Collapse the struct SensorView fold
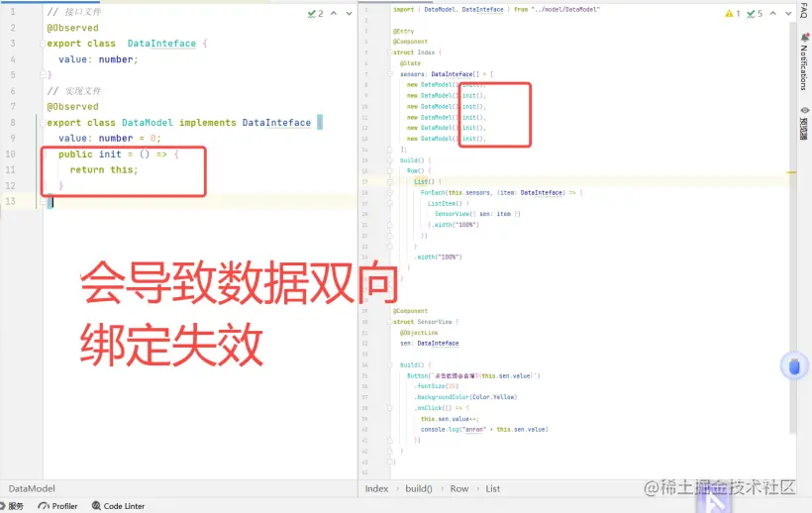Viewport: 812px width, 513px height. 389,322
